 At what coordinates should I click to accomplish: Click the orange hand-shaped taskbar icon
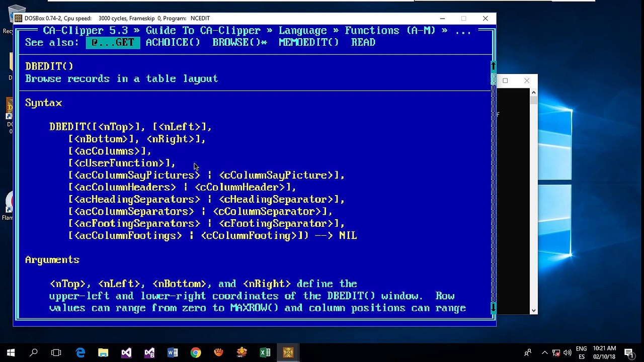(x=219, y=352)
